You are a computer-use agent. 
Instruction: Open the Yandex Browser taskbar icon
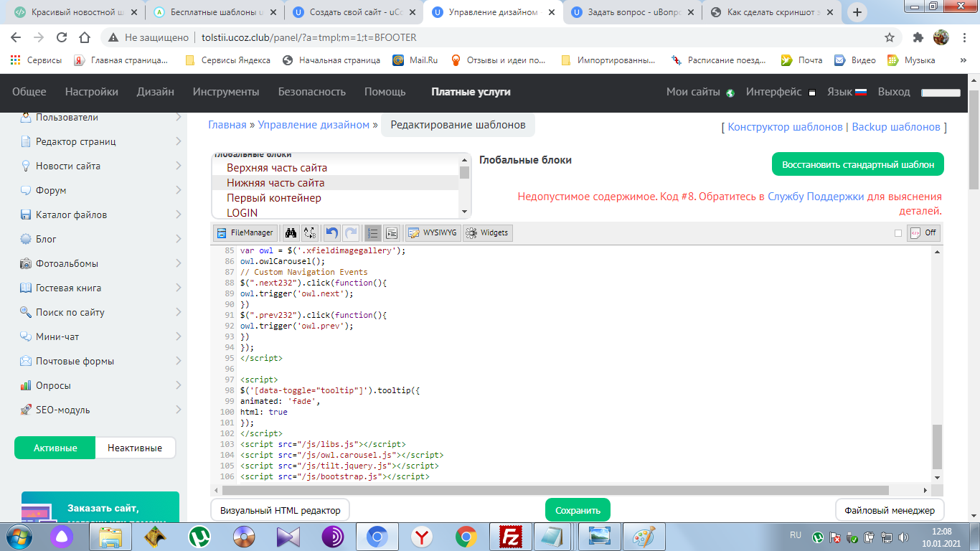coord(422,536)
